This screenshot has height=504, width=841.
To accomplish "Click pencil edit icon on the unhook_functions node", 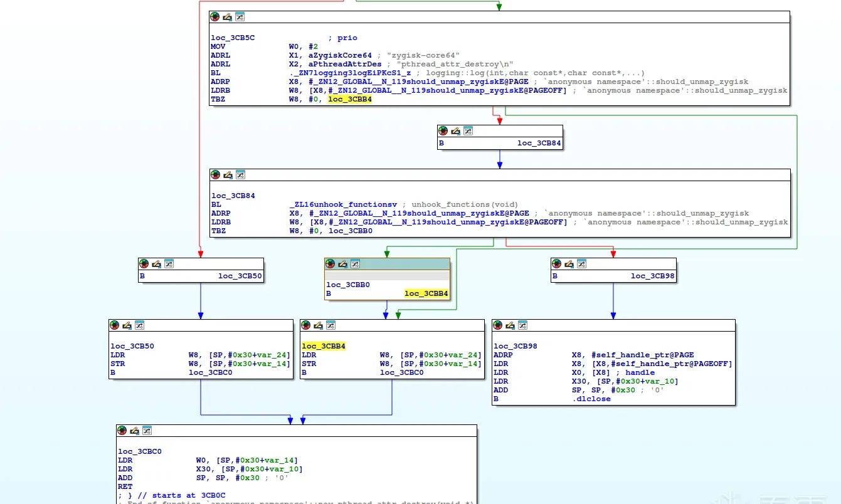I will (x=228, y=174).
